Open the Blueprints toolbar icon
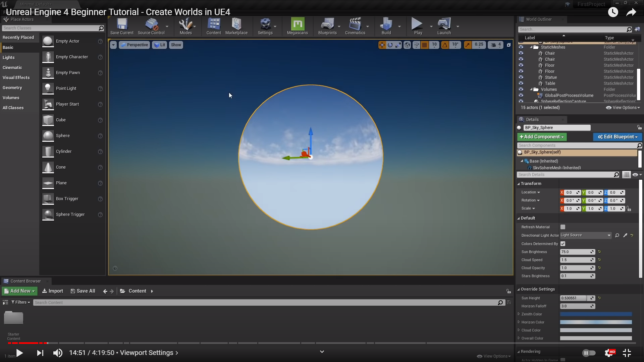The height and width of the screenshot is (362, 644). [327, 26]
